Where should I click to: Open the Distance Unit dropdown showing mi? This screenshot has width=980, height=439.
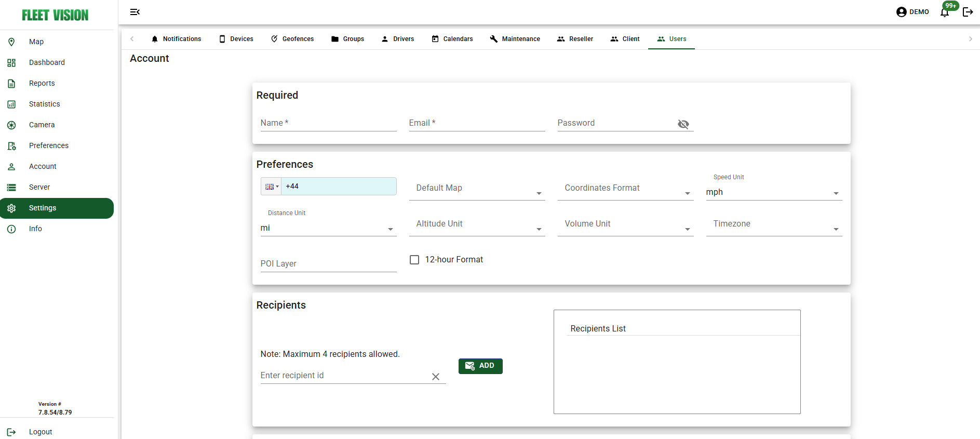(329, 228)
